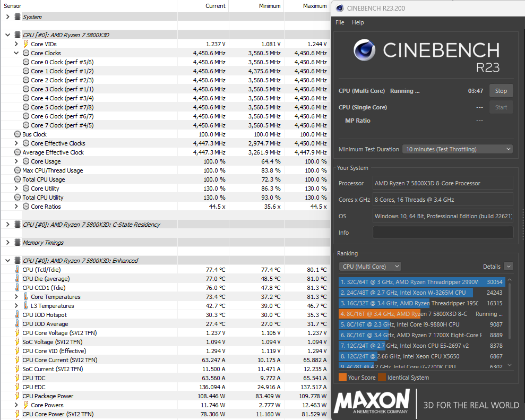Image resolution: width=525 pixels, height=420 pixels.
Task: Click the Total CPU Utility icon
Action: [18, 198]
